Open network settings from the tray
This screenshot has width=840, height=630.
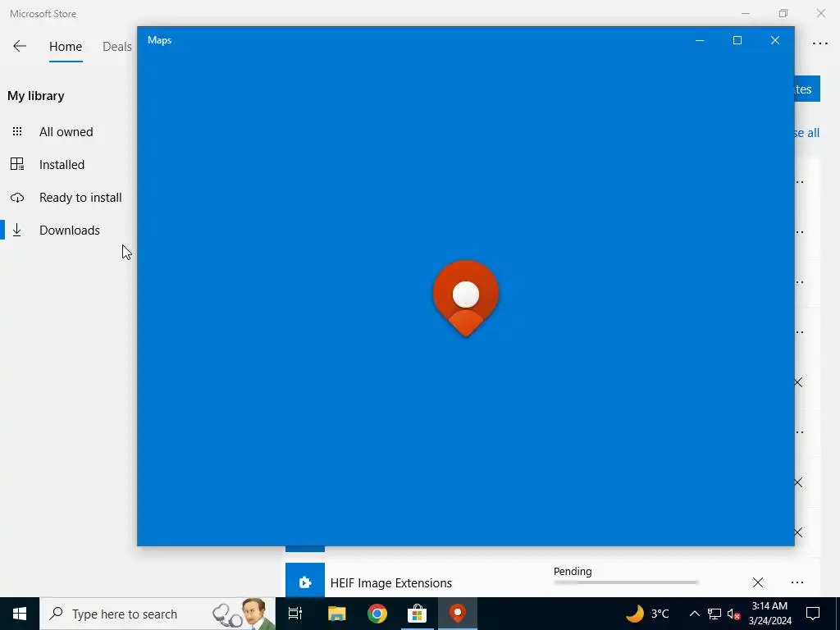[x=714, y=614]
